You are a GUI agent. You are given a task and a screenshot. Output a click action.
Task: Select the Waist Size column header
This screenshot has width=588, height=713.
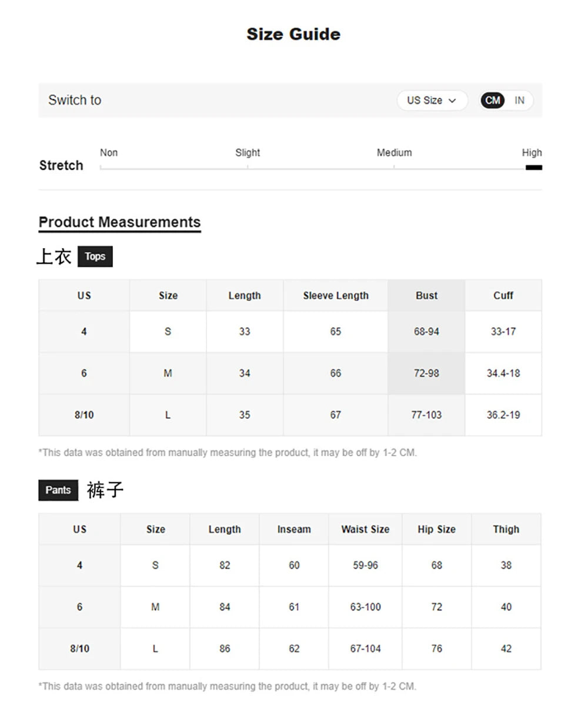click(x=365, y=529)
